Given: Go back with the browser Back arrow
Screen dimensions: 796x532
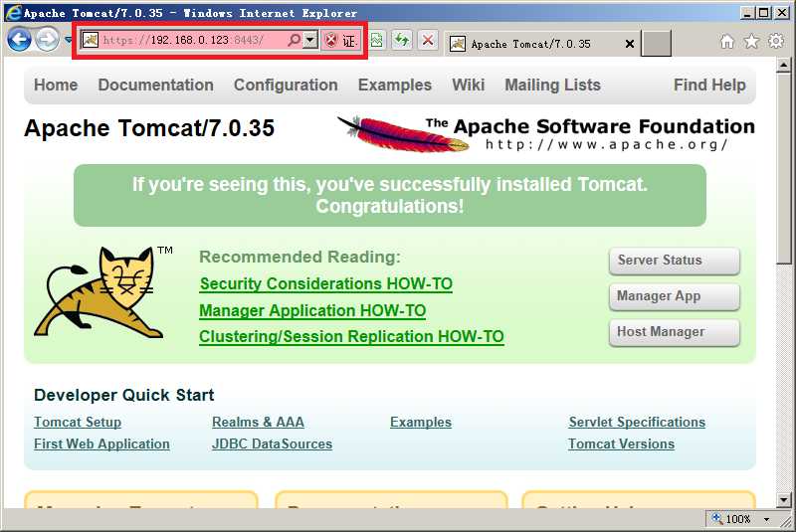Looking at the screenshot, I should coord(19,40).
